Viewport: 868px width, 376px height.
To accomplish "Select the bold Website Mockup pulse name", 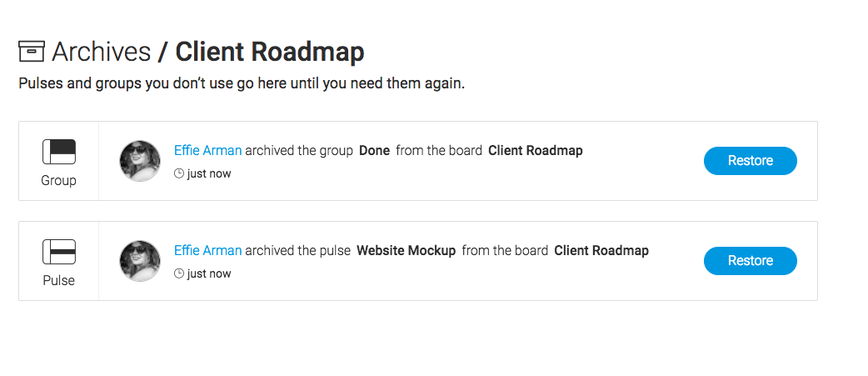I will point(407,250).
